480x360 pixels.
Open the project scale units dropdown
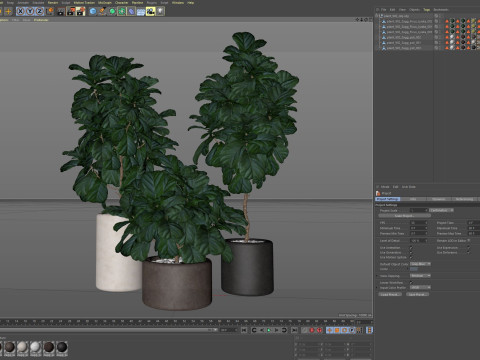coord(441,210)
